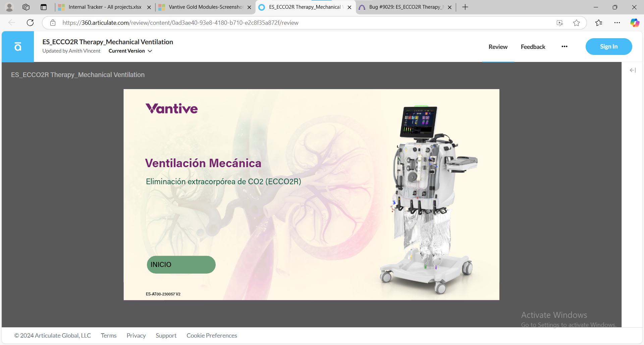Switch to Vantive Gold Modules-Screenshots tab
Viewport: 644px width, 345px height.
point(206,7)
